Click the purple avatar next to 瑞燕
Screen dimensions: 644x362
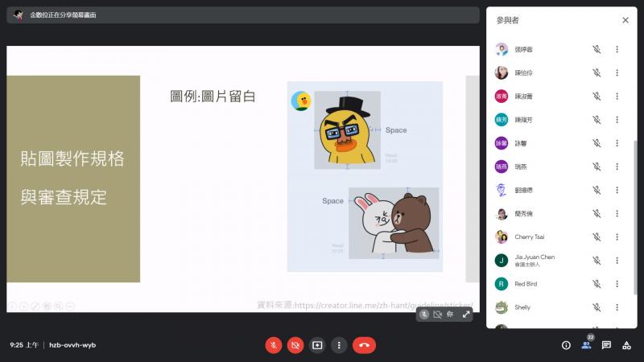(x=502, y=167)
